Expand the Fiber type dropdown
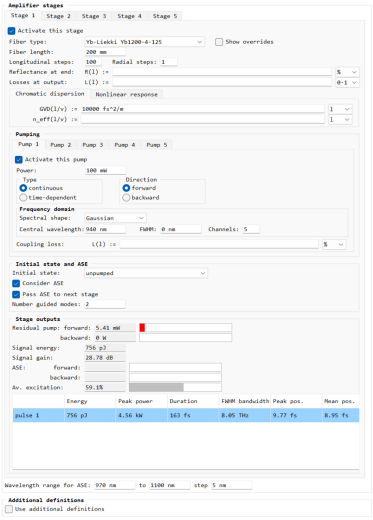 click(144, 42)
